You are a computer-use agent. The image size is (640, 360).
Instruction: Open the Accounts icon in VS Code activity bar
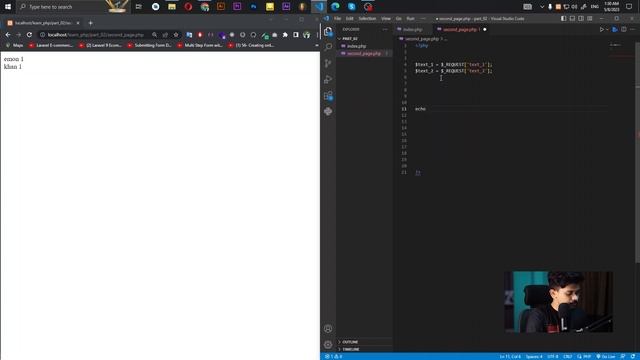click(328, 329)
